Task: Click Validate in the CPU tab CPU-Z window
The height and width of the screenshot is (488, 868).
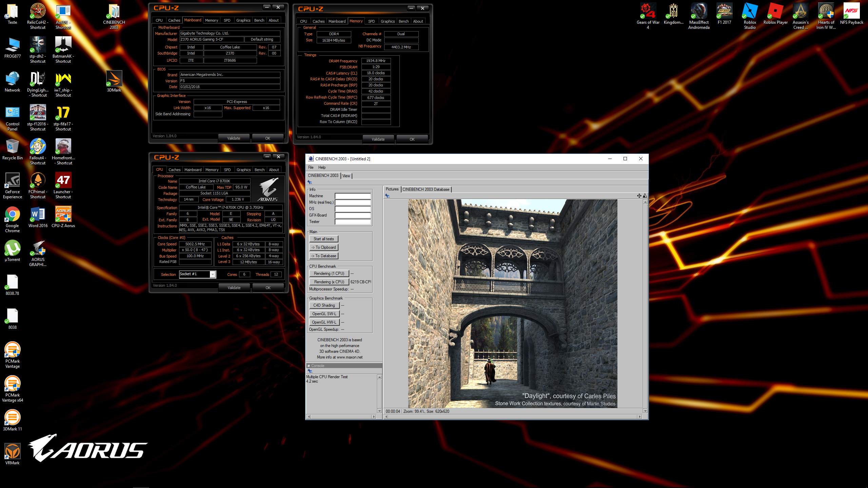Action: (x=234, y=288)
